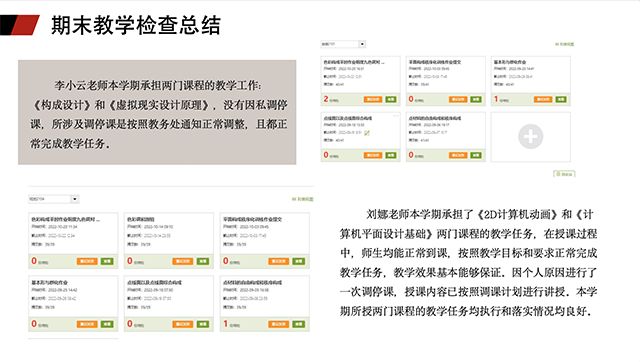Click orange button on card started 2022-09-25 16:58
Viewport: 640px width, 362px height.
pyautogui.click(x=278, y=324)
